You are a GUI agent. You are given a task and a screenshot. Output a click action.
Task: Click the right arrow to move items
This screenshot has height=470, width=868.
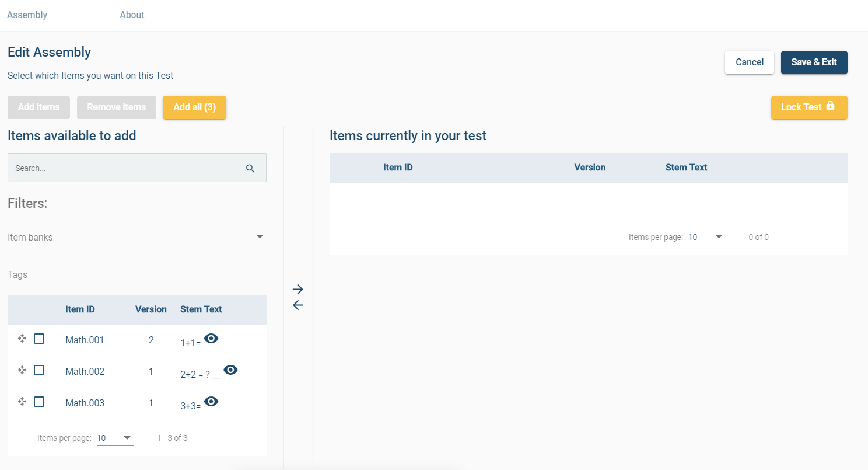click(298, 289)
